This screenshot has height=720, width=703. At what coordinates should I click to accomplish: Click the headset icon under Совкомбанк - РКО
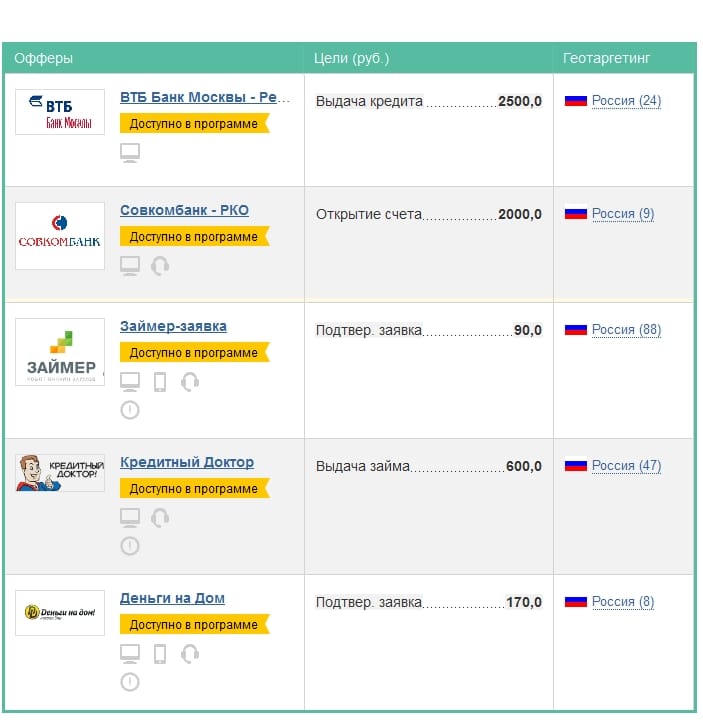(x=160, y=266)
